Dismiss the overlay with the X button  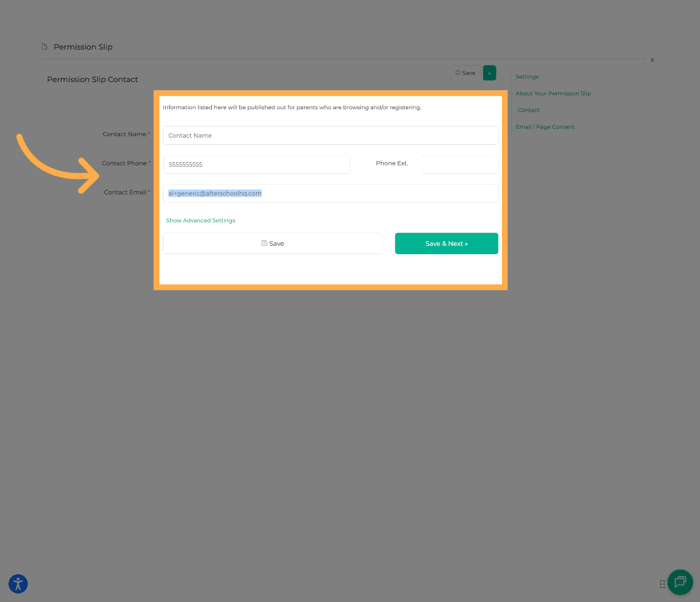click(652, 60)
